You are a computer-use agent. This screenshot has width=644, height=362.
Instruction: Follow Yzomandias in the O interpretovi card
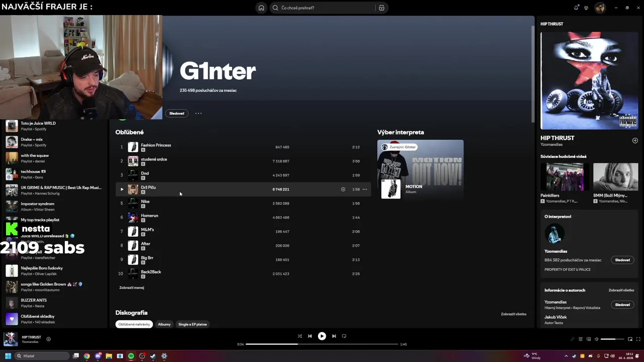coord(622,260)
